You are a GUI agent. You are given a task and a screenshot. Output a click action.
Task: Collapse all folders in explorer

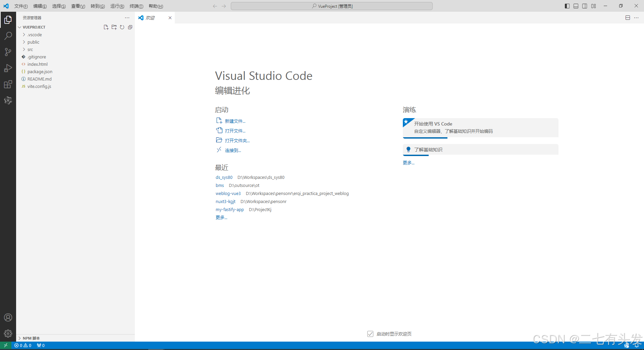130,27
